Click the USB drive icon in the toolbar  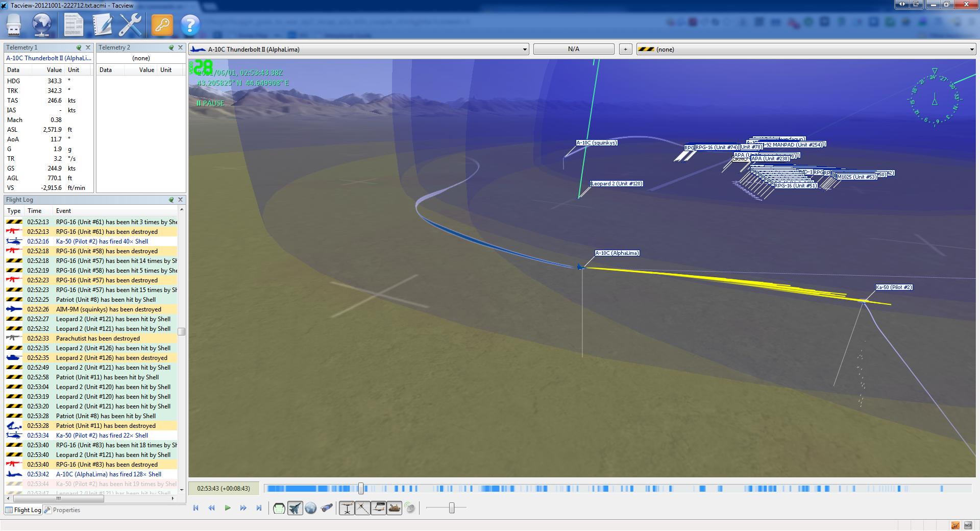14,24
